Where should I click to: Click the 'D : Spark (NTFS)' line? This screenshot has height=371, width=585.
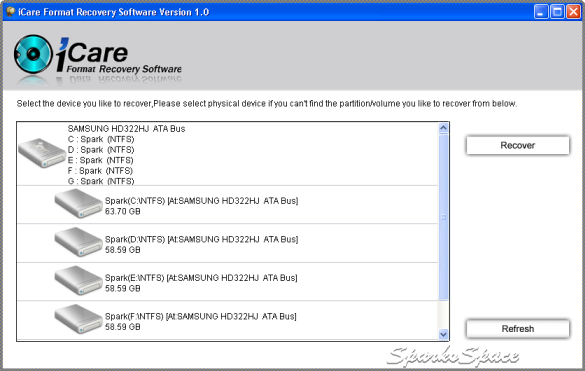[x=101, y=150]
